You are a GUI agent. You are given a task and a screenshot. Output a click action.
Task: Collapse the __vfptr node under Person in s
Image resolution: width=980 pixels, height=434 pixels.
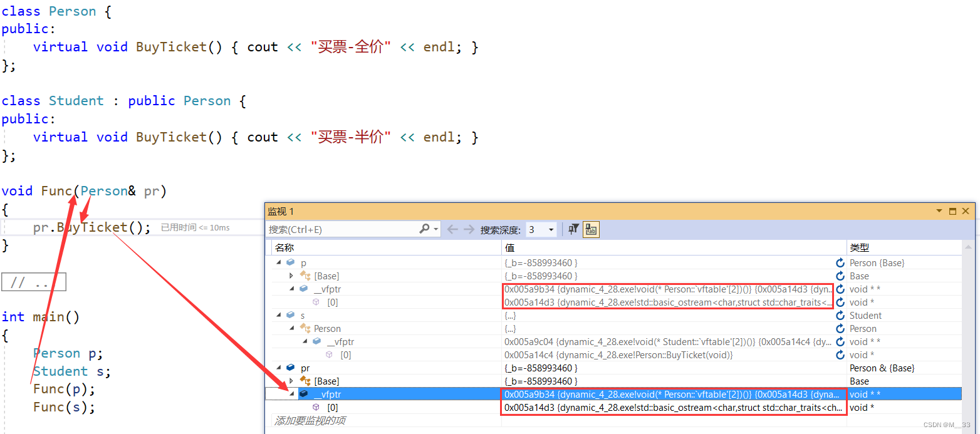click(305, 341)
